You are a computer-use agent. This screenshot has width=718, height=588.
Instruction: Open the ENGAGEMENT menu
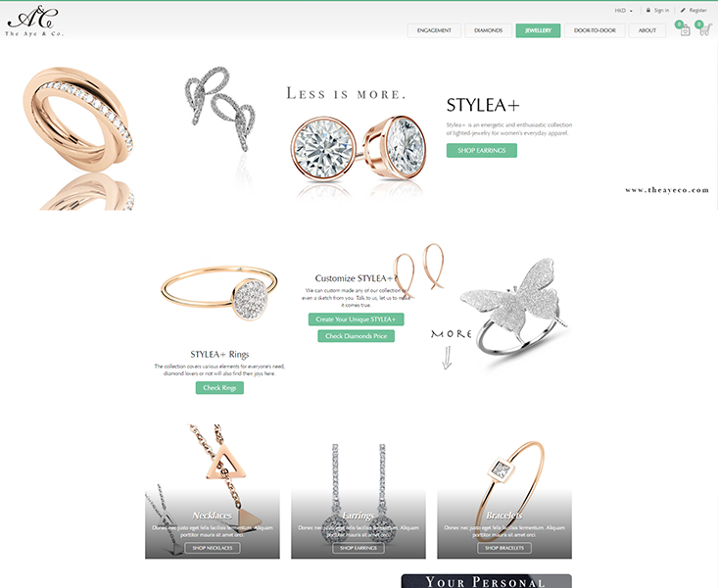tap(434, 30)
